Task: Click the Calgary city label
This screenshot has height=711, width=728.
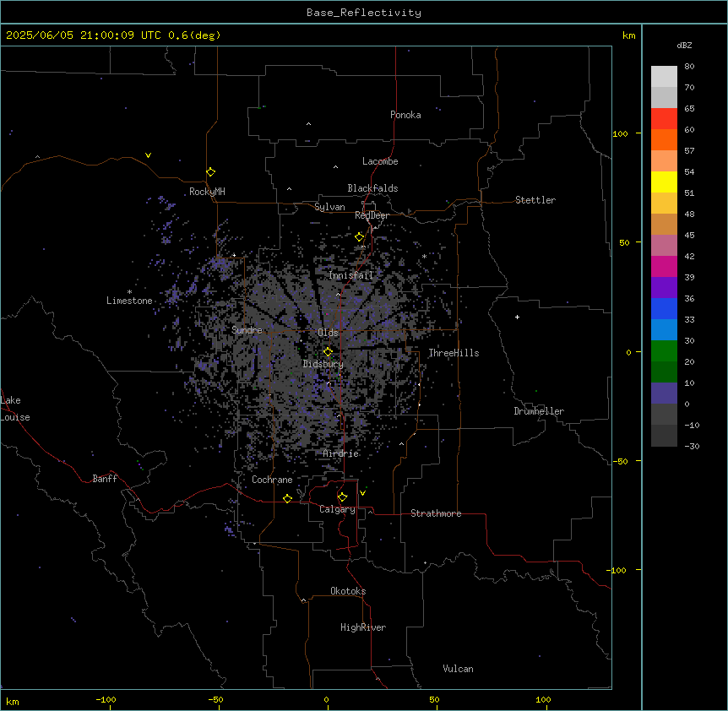Action: pos(337,509)
